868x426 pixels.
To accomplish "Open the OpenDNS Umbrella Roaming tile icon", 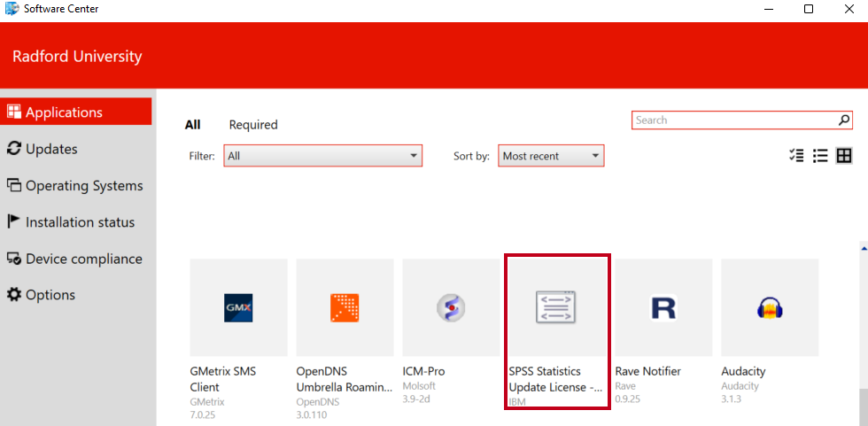I will [x=345, y=307].
